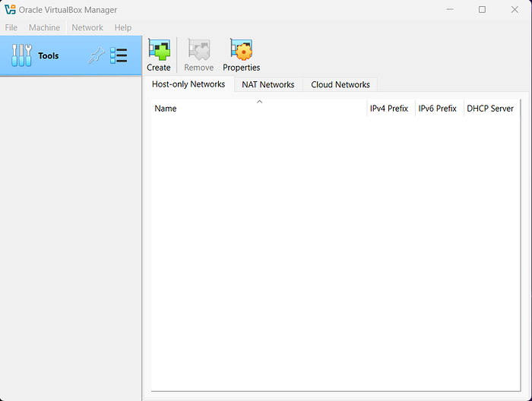Open network Properties from the toolbar
Image resolution: width=532 pixels, height=401 pixels.
[x=241, y=55]
